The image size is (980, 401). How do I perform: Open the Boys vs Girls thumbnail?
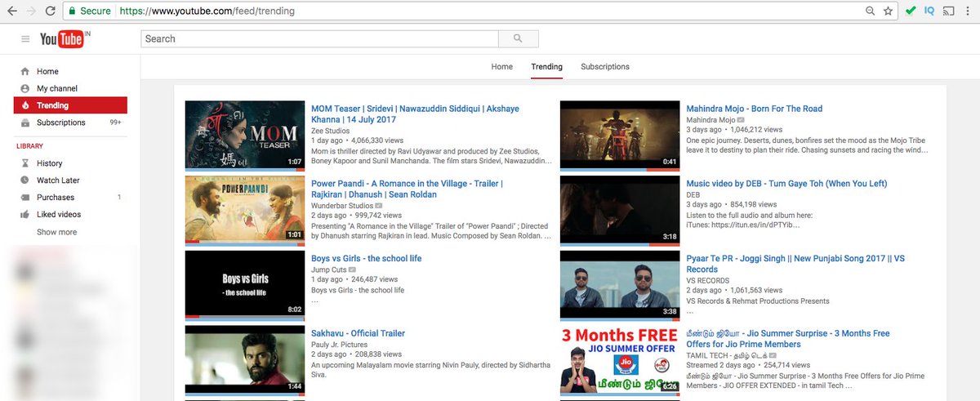click(245, 284)
